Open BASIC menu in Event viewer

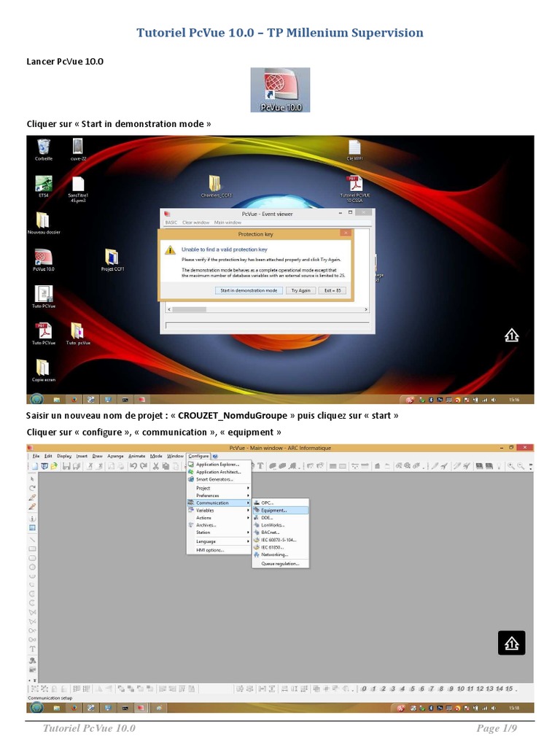[x=171, y=222]
